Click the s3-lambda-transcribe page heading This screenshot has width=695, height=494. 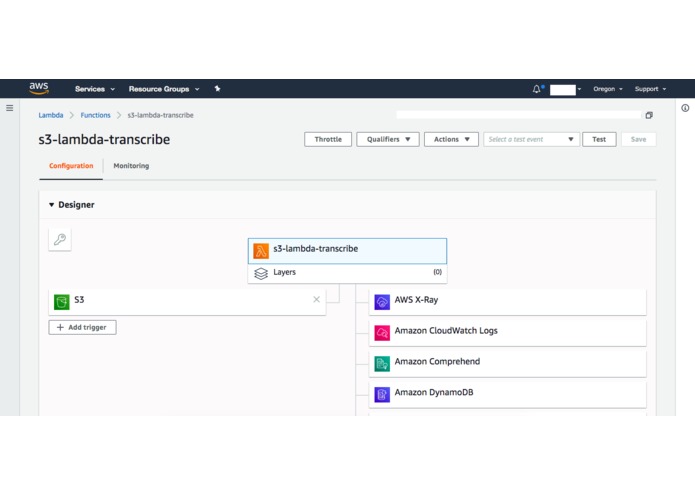(104, 140)
